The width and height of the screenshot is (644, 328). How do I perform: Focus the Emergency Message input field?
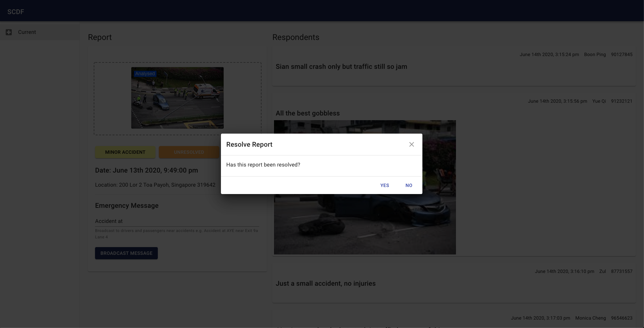coord(177,221)
